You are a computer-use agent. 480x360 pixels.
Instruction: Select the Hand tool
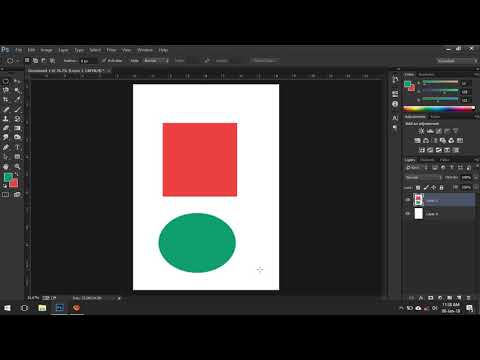[x=6, y=166]
